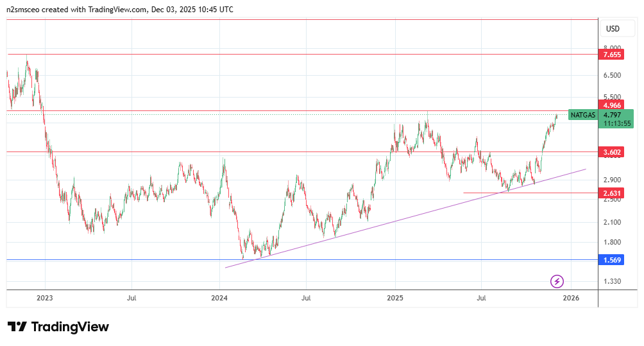Click the 2023 label on time axis
Image resolution: width=644 pixels, height=346 pixels.
point(44,298)
